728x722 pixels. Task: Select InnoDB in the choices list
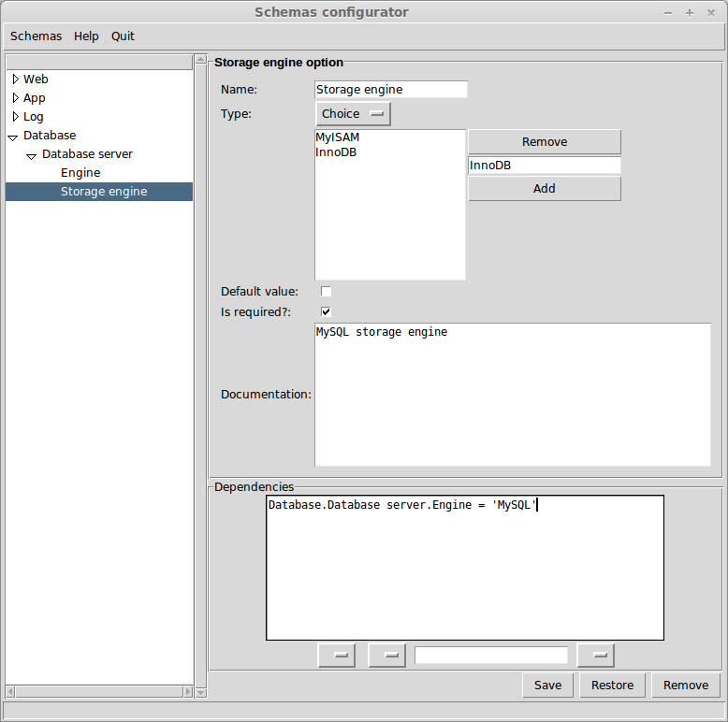[336, 152]
